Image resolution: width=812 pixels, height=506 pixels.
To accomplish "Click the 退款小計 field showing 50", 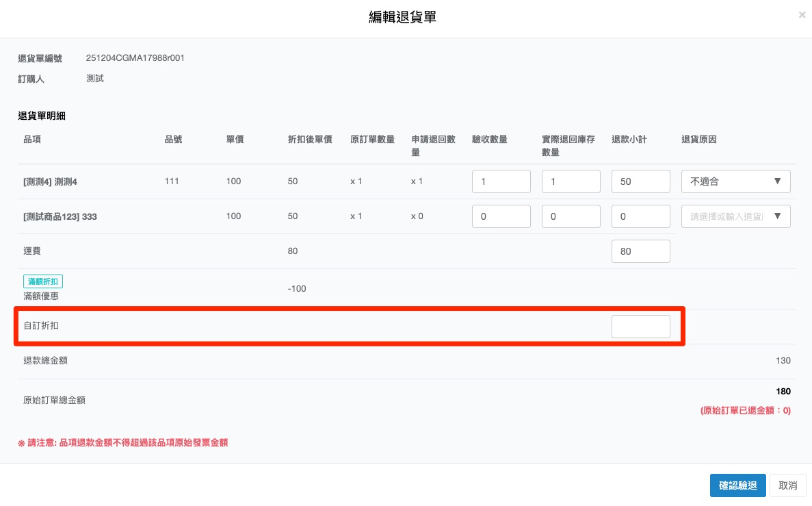I will point(640,182).
